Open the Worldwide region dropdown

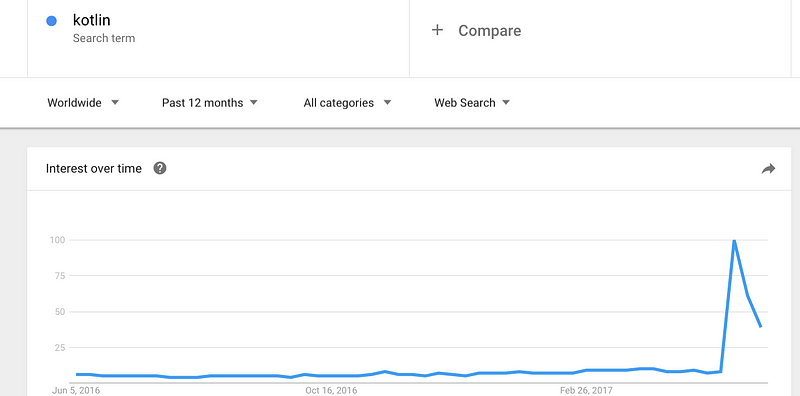pos(83,103)
